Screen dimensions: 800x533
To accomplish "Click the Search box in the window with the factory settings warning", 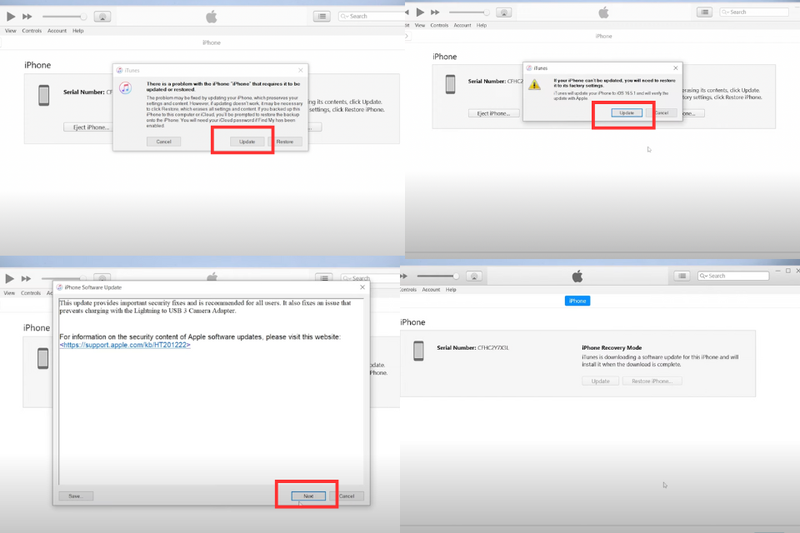I will 754,12.
